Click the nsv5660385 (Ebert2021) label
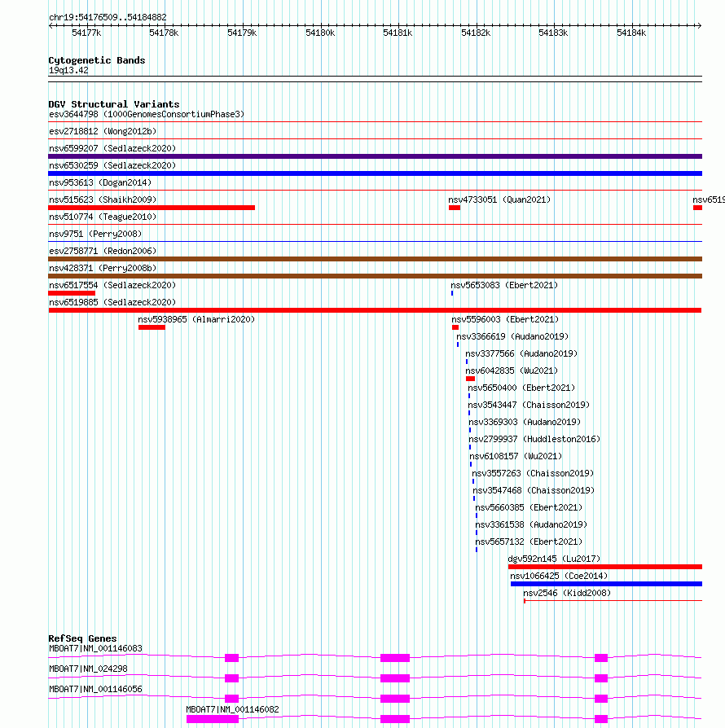 pos(529,507)
